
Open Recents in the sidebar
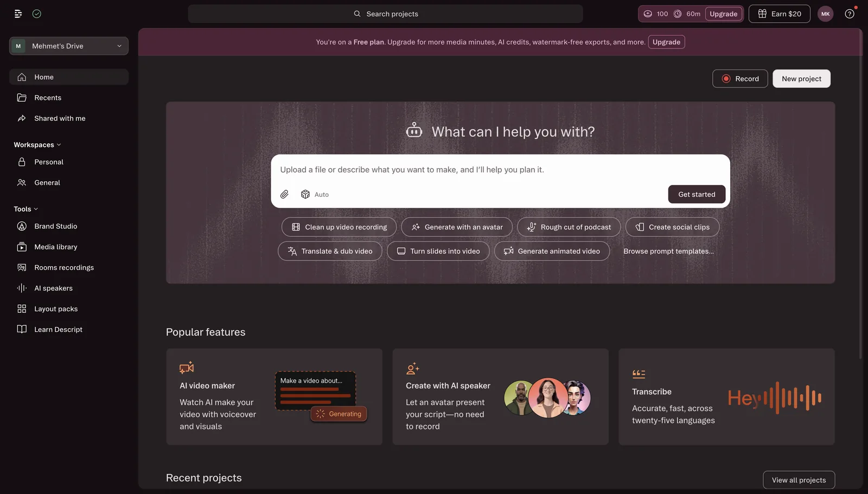69,98
